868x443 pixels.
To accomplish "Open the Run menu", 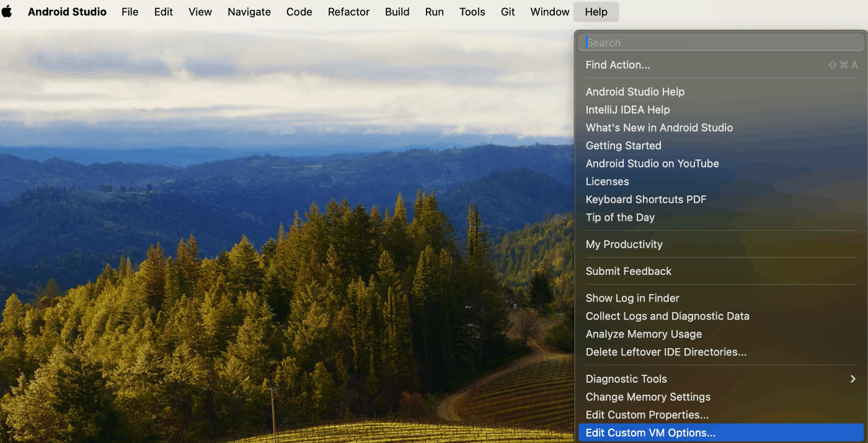I will 434,12.
